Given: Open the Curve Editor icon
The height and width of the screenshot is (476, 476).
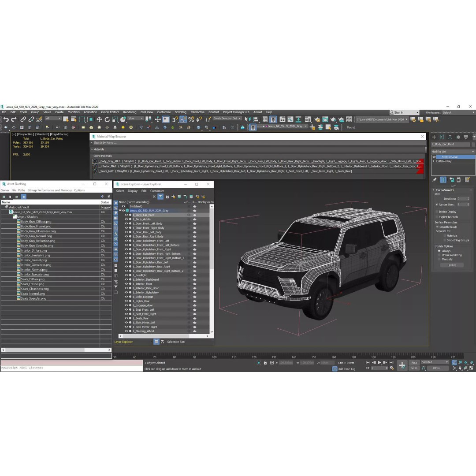Looking at the screenshot, I should click(x=290, y=119).
